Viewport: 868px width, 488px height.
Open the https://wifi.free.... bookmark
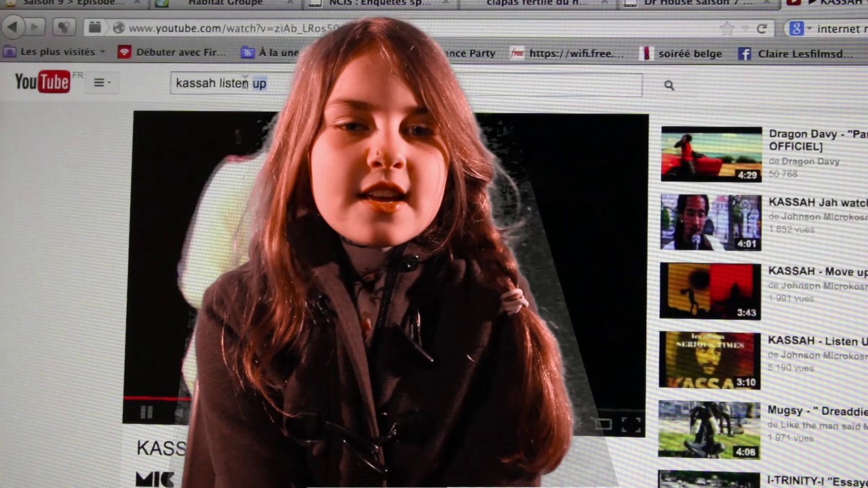[x=568, y=53]
